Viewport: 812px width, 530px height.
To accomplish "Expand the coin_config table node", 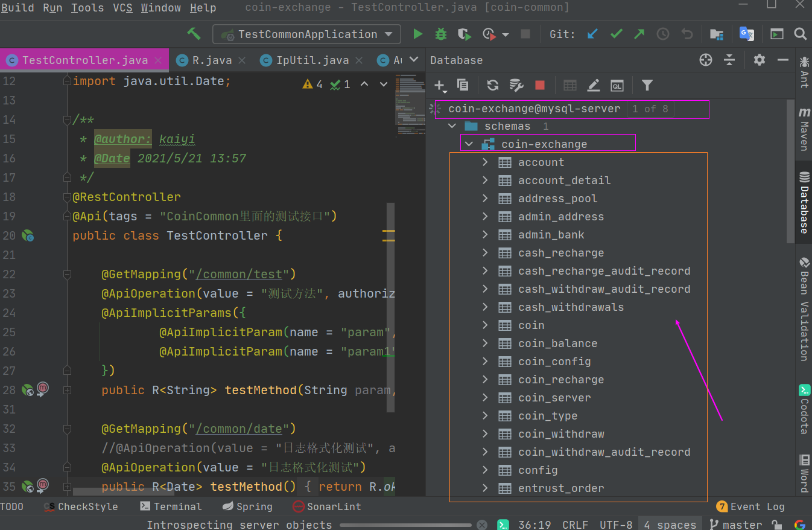I will point(485,362).
